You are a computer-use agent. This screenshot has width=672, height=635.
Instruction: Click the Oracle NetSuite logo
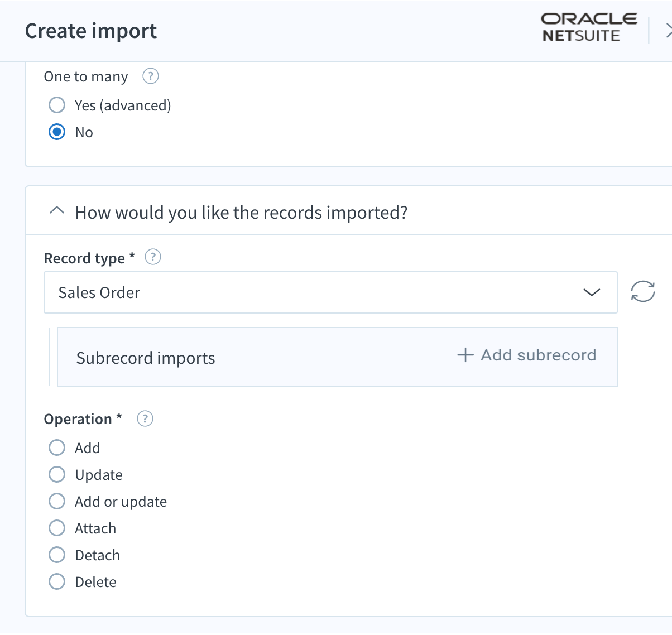coord(588,26)
